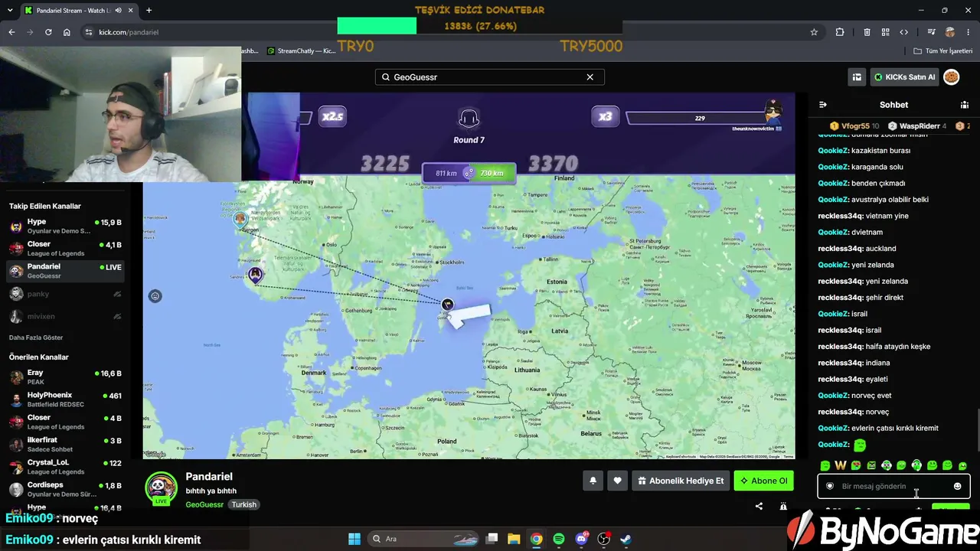Open the browser home page
The image size is (980, 551).
[x=67, y=32]
